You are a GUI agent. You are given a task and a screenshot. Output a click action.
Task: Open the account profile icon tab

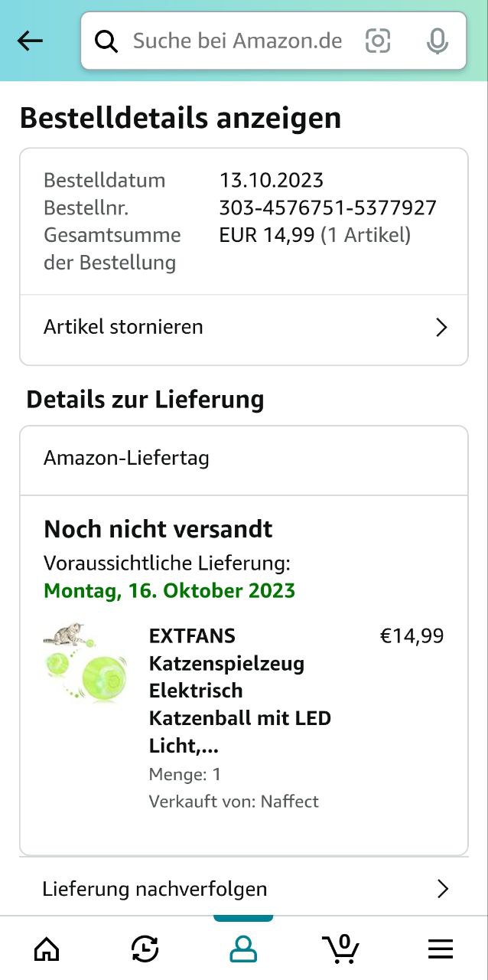click(243, 949)
